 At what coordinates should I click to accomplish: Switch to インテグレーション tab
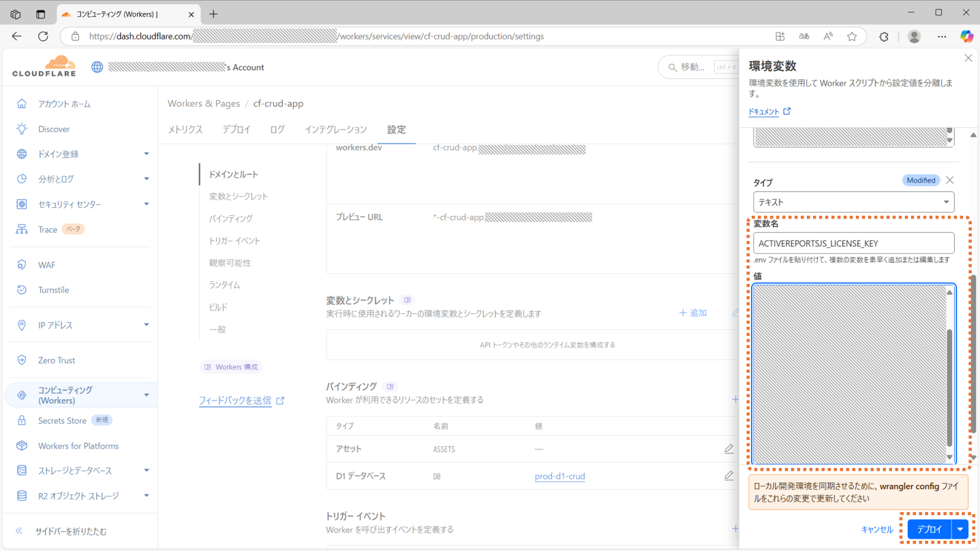[336, 129]
